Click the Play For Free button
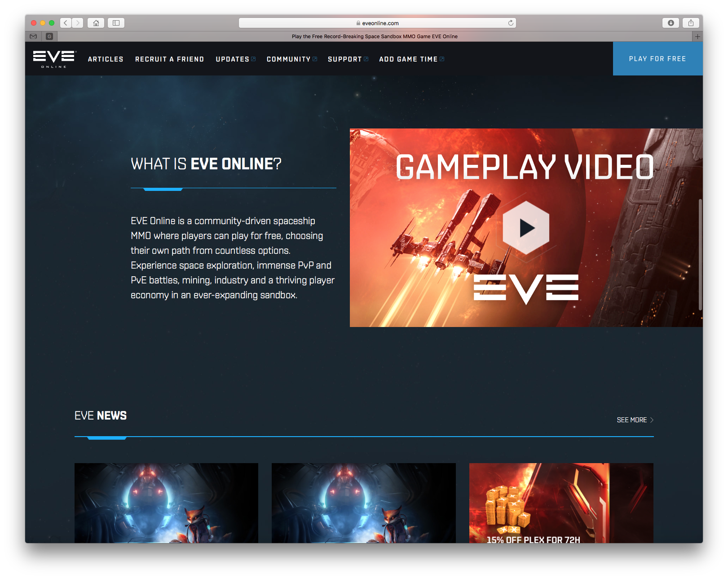This screenshot has height=579, width=728. (x=657, y=59)
